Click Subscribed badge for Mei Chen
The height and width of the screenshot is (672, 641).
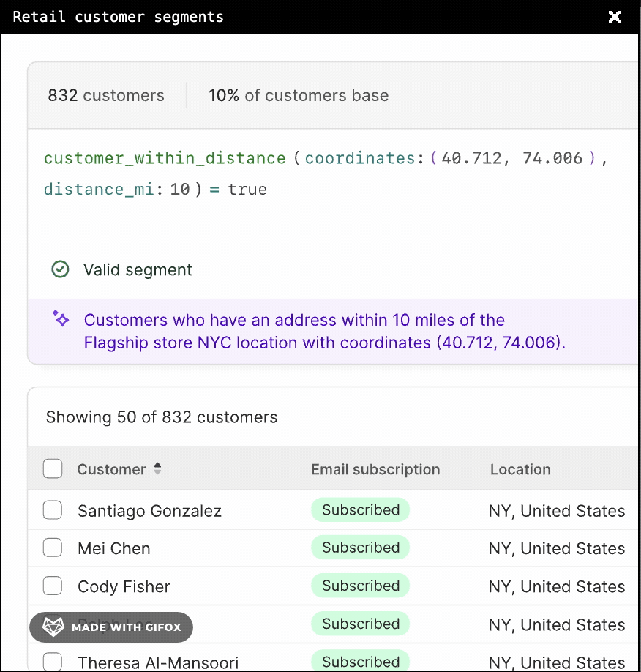coord(360,548)
